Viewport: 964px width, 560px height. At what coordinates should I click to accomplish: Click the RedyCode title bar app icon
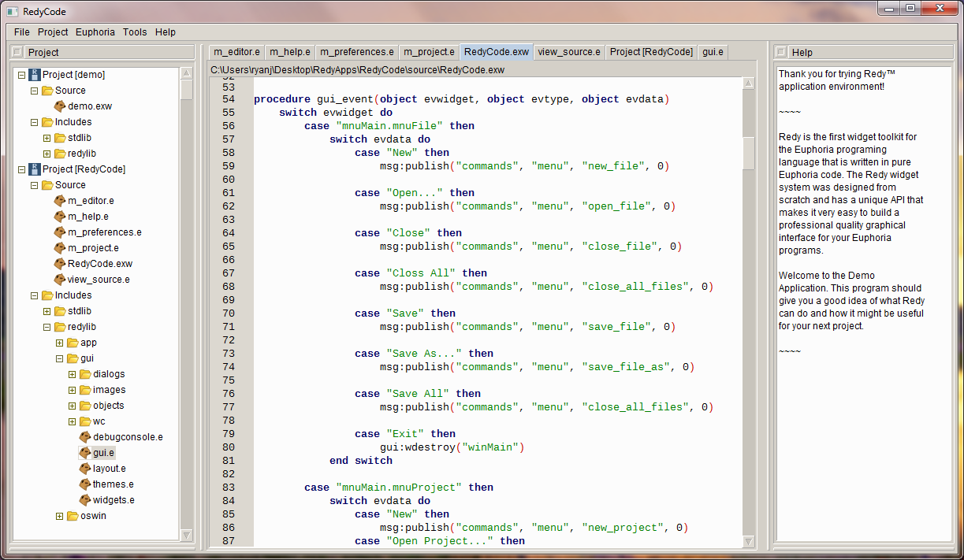(x=13, y=11)
